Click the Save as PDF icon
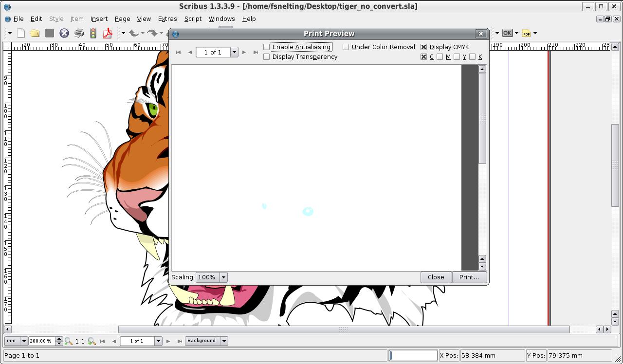Screen dimensions: 623x364 click(108, 33)
